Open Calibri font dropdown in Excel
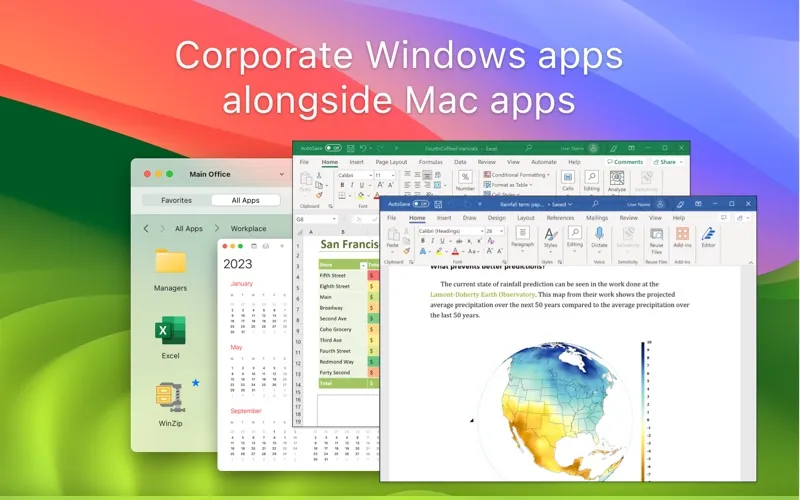The width and height of the screenshot is (800, 500). click(370, 176)
